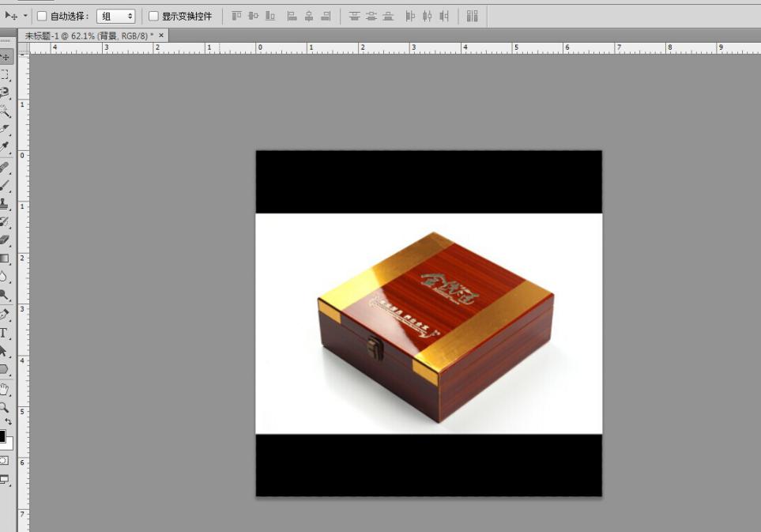The image size is (761, 532).
Task: Select the Type (T) tool
Action: (5, 333)
